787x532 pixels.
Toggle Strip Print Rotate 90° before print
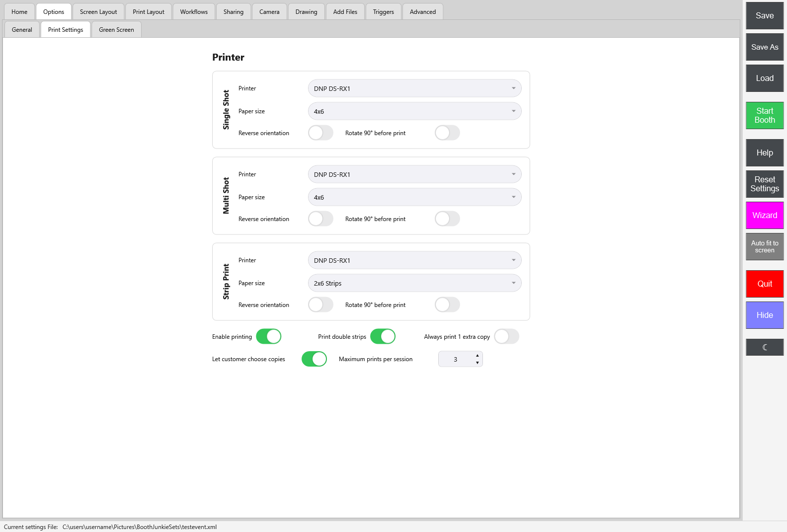point(447,304)
